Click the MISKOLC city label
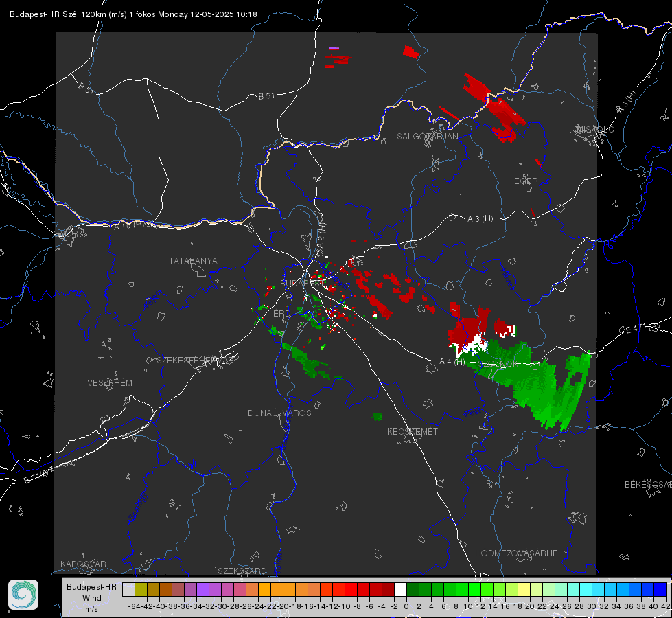The height and width of the screenshot is (618, 672). (x=595, y=129)
